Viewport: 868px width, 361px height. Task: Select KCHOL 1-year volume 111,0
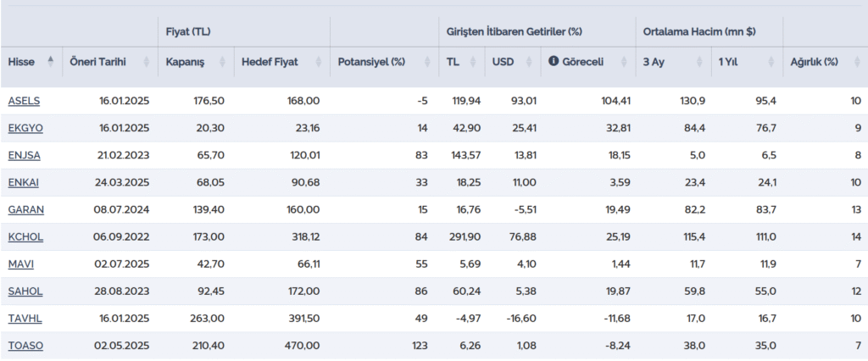click(765, 237)
